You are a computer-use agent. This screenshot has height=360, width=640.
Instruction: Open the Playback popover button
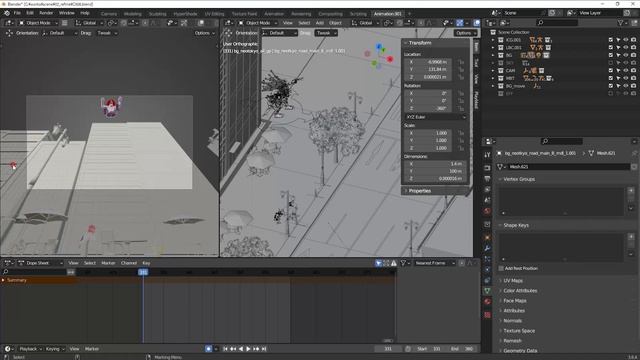(30, 349)
